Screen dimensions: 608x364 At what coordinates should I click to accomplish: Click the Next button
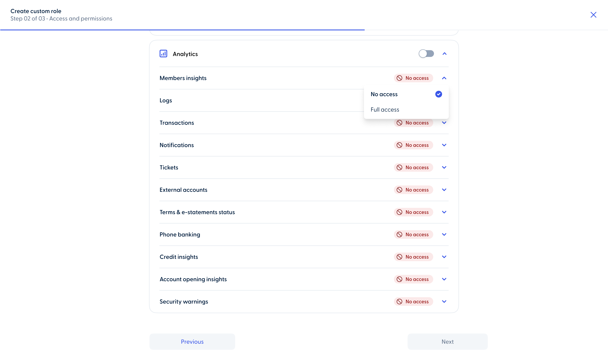click(x=447, y=341)
